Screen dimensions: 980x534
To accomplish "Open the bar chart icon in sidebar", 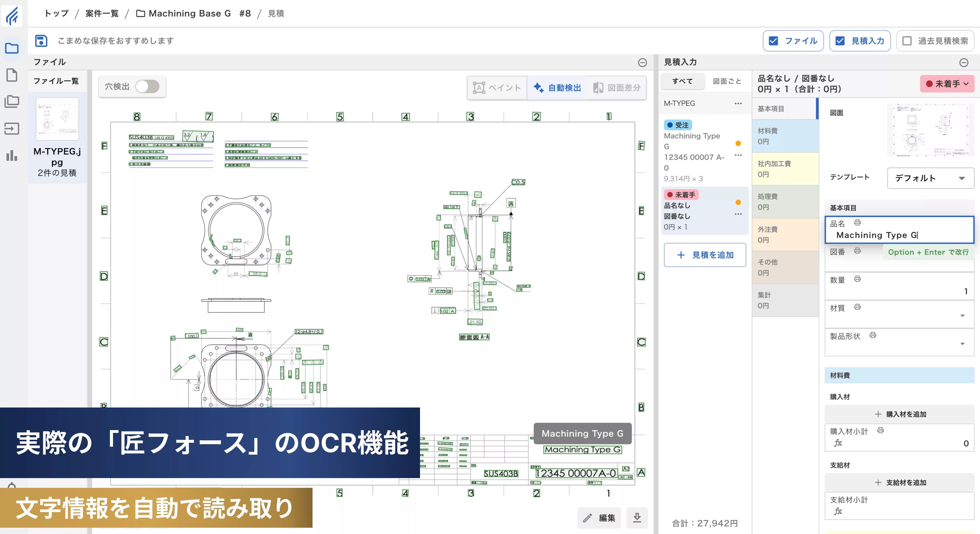I will [12, 155].
